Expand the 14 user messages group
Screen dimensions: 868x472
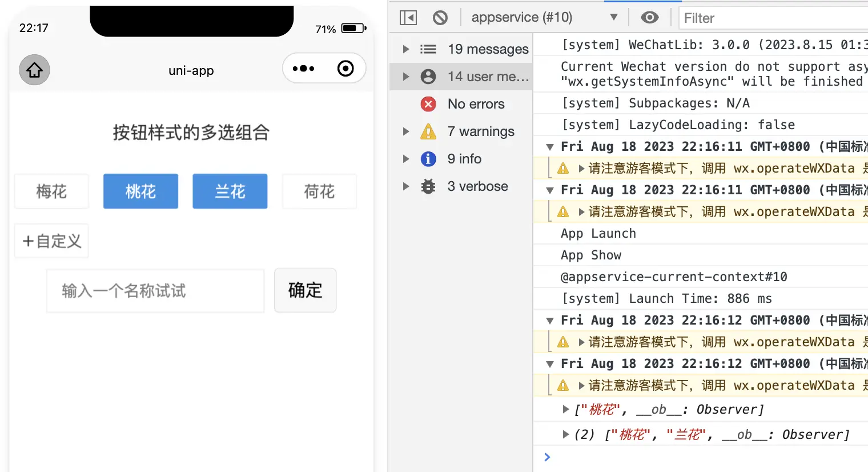[406, 77]
